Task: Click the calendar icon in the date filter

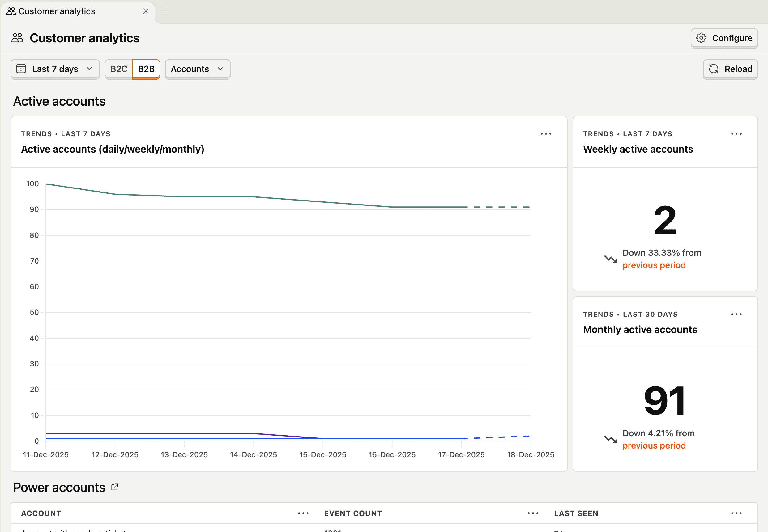Action: pyautogui.click(x=21, y=69)
